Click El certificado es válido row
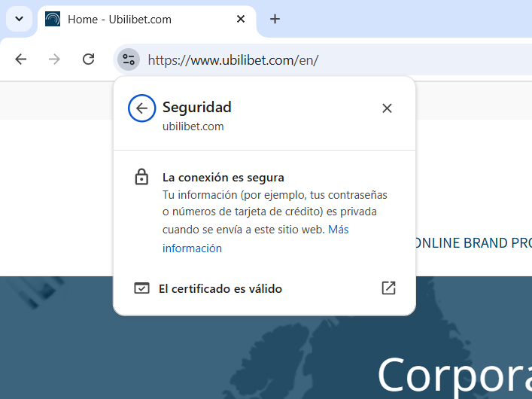This screenshot has height=399, width=532. coord(264,288)
